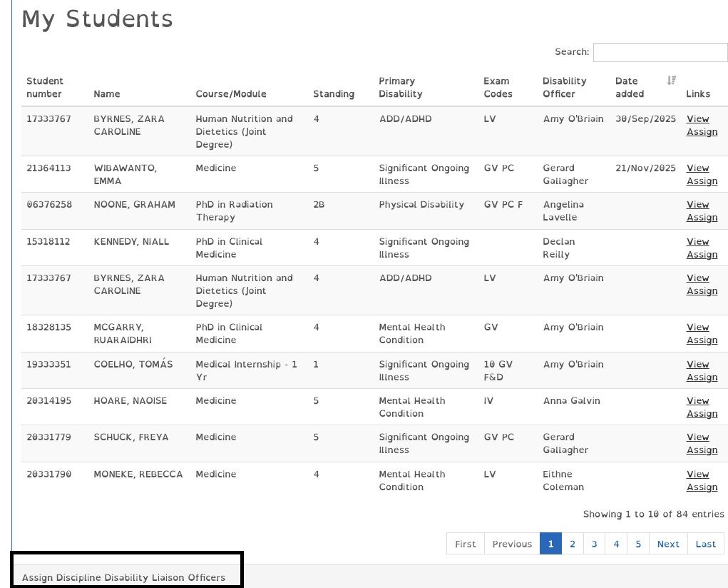Viewport: 728px width, 588px height.
Task: Open page 5 of results
Action: 637,543
